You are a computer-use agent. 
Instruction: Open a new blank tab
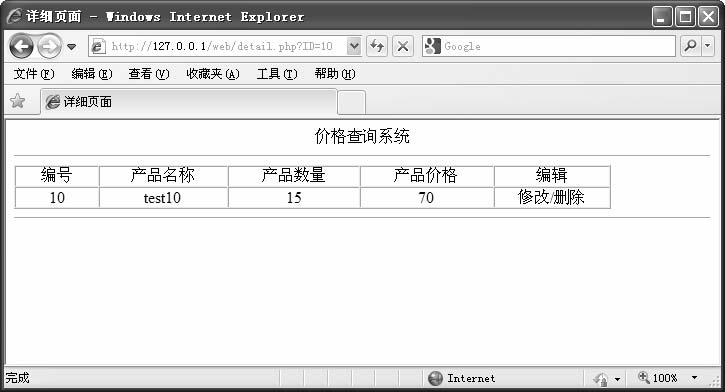pyautogui.click(x=351, y=102)
